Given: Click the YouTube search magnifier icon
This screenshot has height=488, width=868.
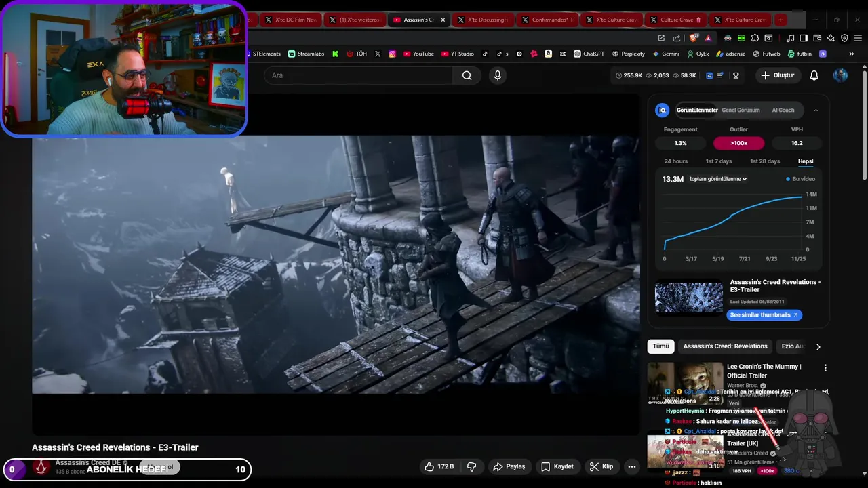Looking at the screenshot, I should pyautogui.click(x=467, y=75).
